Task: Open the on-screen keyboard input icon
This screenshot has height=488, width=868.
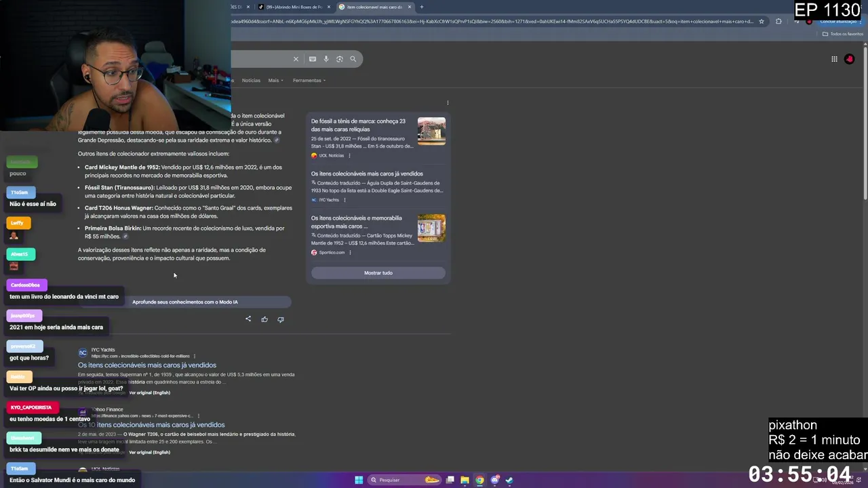Action: pyautogui.click(x=313, y=59)
